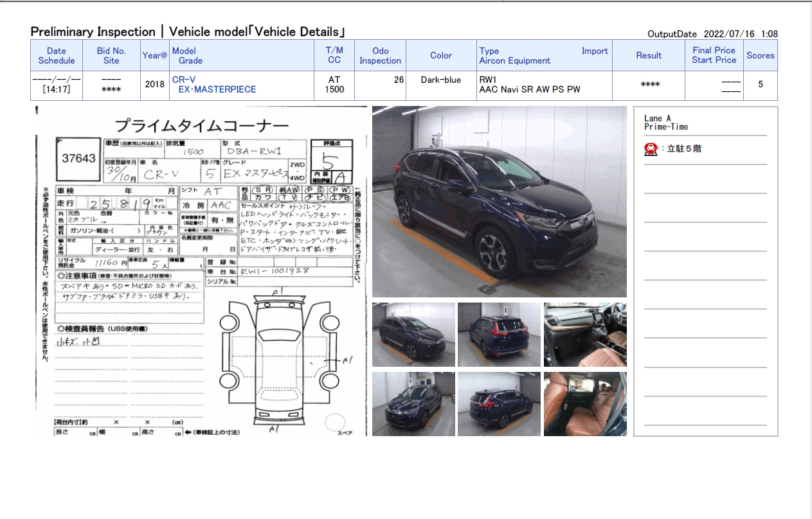Open the large main CR-V photo
The image size is (812, 519).
tap(499, 201)
